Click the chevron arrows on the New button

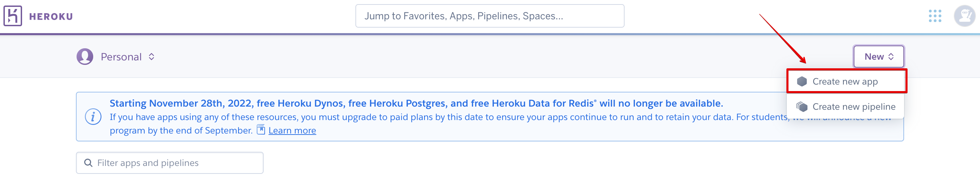pos(891,57)
